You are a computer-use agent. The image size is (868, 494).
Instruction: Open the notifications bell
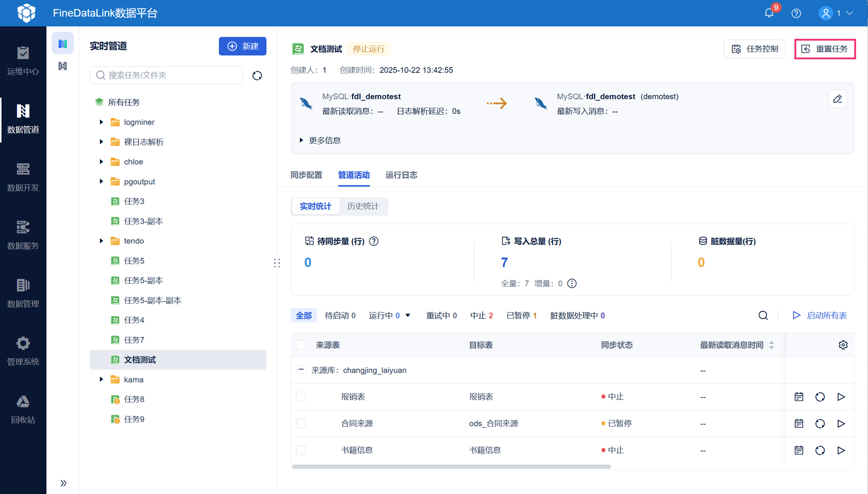tap(769, 13)
